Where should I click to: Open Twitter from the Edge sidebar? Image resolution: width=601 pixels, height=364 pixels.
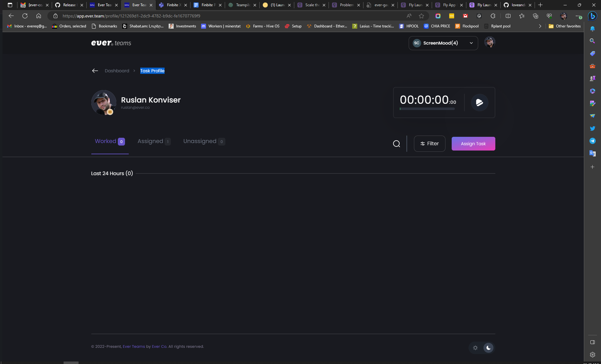tap(593, 128)
